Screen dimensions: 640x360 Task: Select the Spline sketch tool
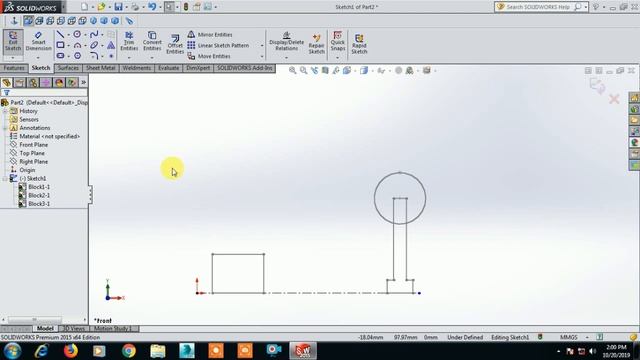[94, 34]
